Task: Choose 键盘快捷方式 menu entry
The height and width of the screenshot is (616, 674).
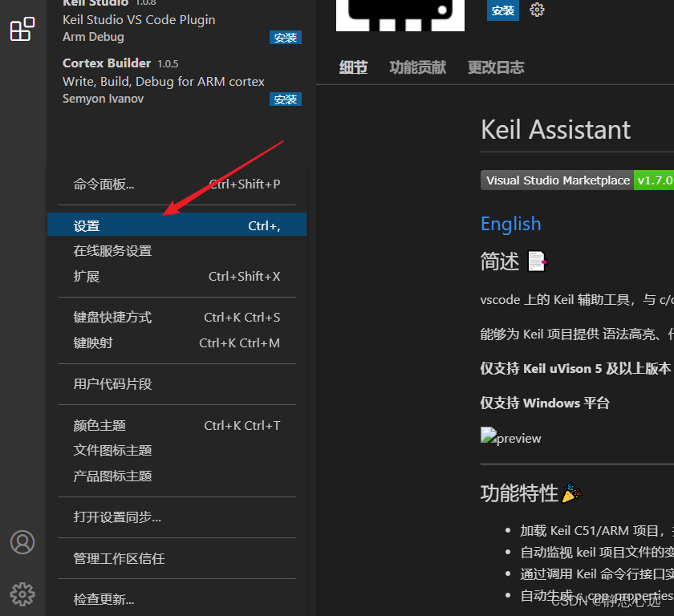Action: pyautogui.click(x=177, y=318)
